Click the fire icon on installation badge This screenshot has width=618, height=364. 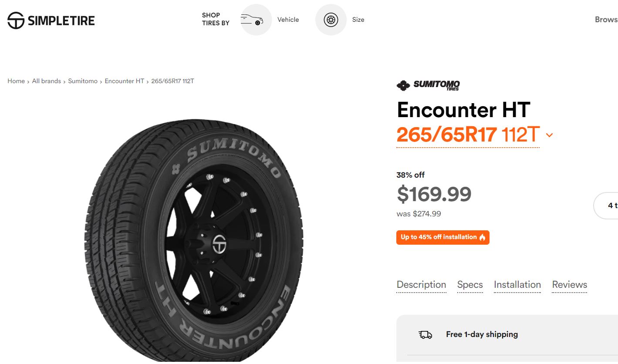482,237
